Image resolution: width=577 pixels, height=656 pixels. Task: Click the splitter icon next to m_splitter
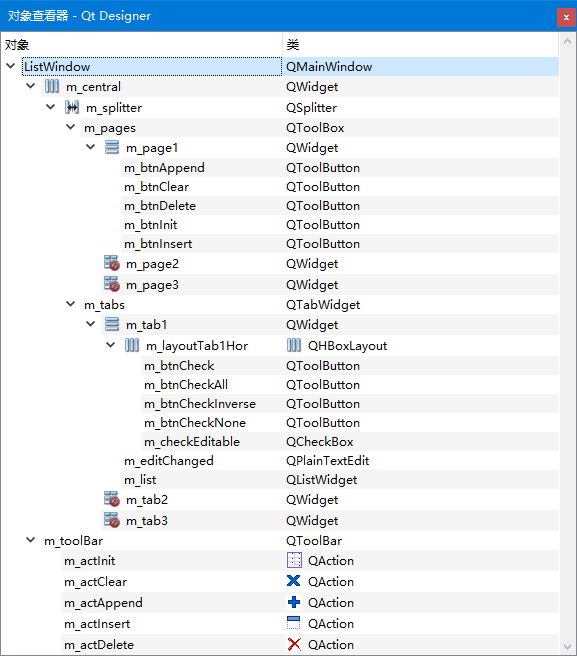pyautogui.click(x=72, y=108)
